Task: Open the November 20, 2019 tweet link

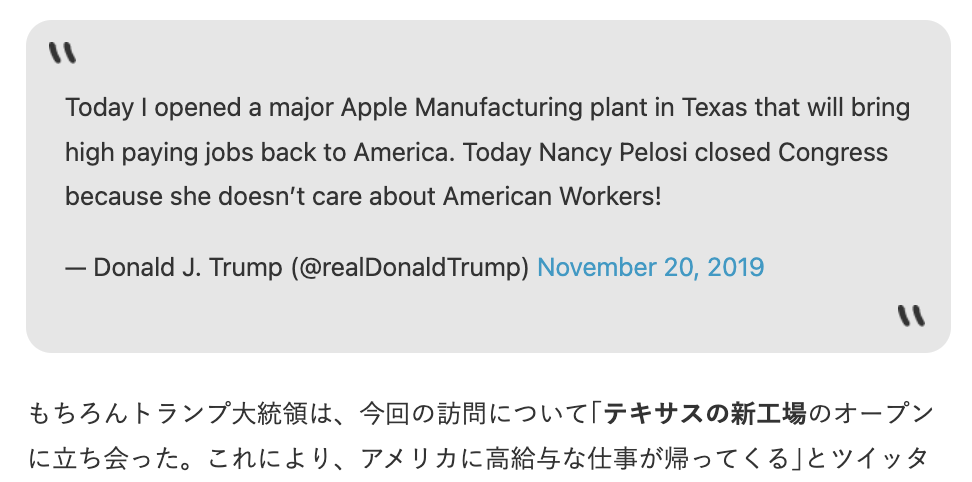Action: [650, 268]
